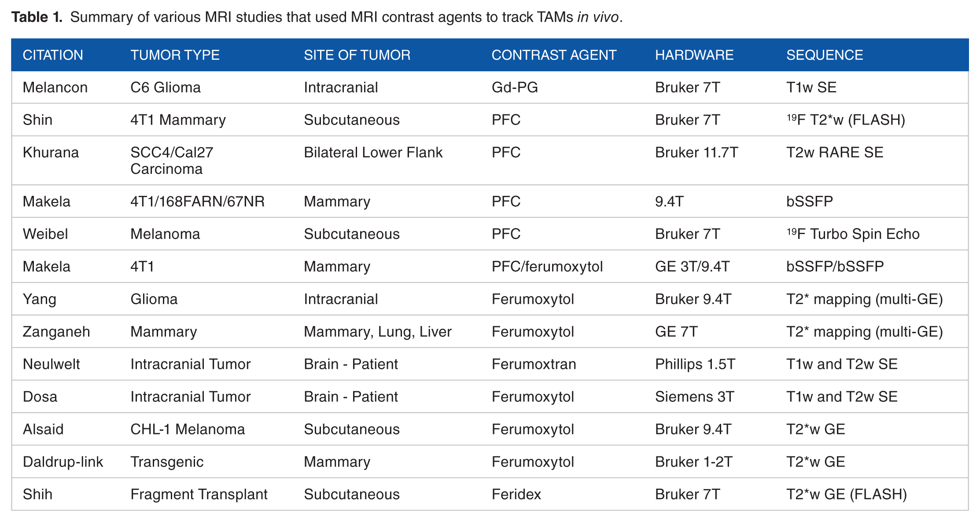980x522 pixels.
Task: Select the Khurana citation cell
Action: [x=51, y=152]
